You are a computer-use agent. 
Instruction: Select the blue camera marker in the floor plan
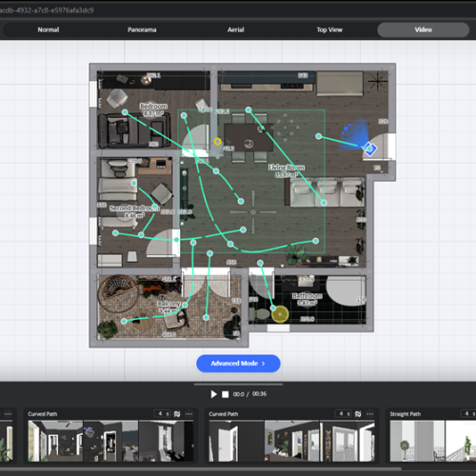click(369, 149)
